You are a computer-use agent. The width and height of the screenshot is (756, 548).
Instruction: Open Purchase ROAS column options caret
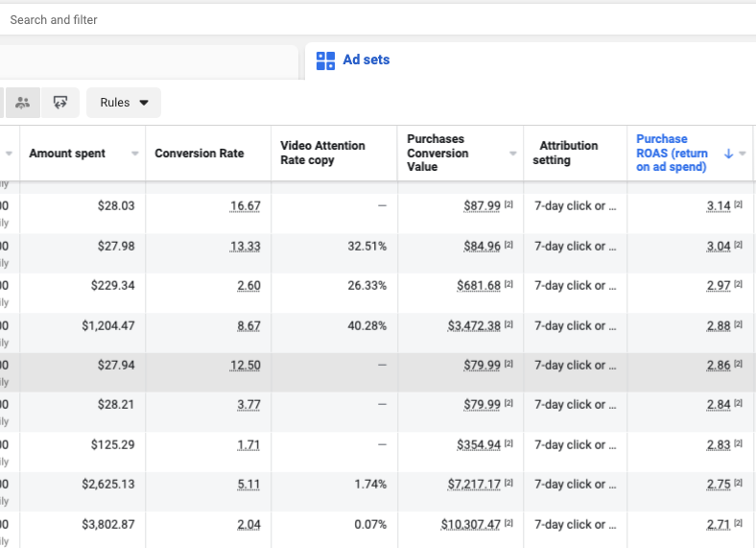[743, 154]
